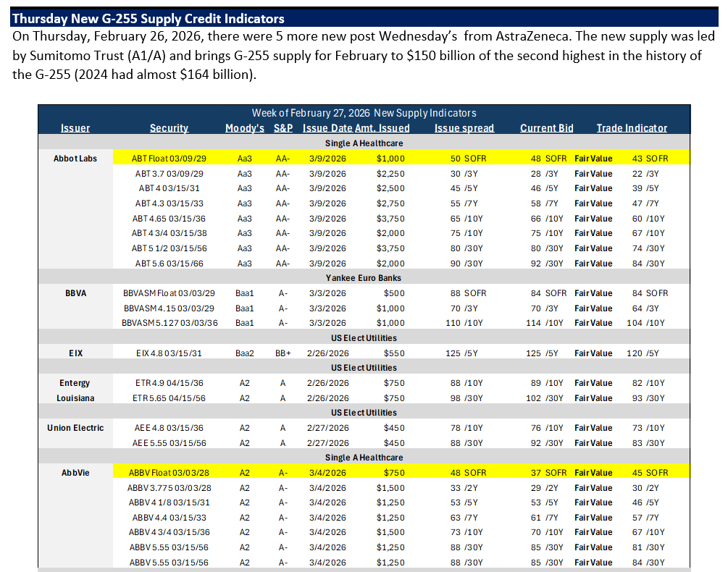Select the EIX 4.8 03/15/31 security cell

(169, 353)
